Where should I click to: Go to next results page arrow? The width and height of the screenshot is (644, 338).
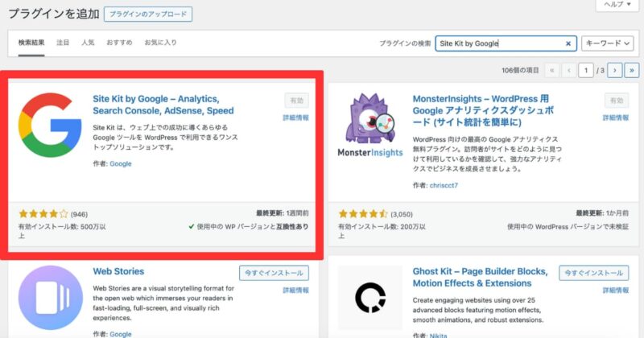coord(615,70)
